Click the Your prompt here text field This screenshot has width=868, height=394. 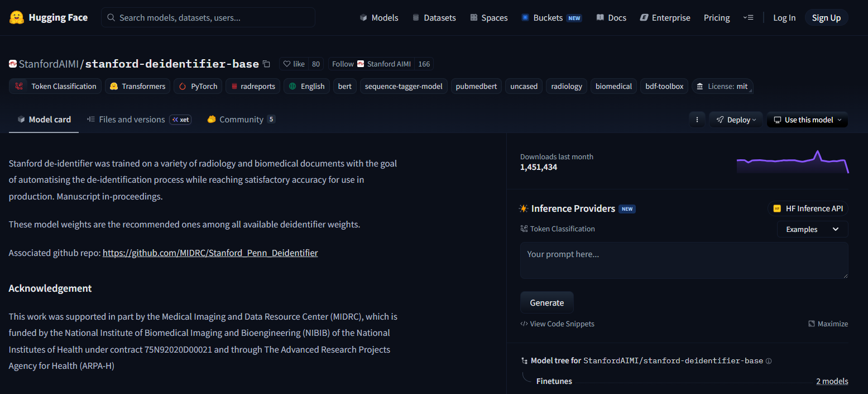[x=684, y=260]
